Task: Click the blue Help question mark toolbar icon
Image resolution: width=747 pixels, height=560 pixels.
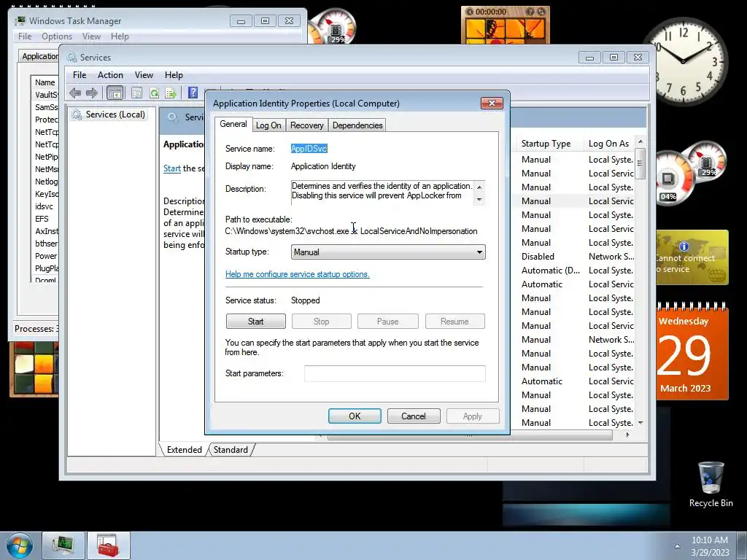Action: (x=193, y=93)
